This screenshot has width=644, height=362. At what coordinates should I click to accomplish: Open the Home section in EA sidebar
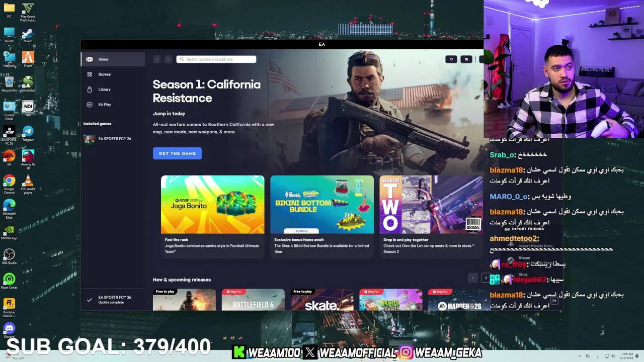113,59
